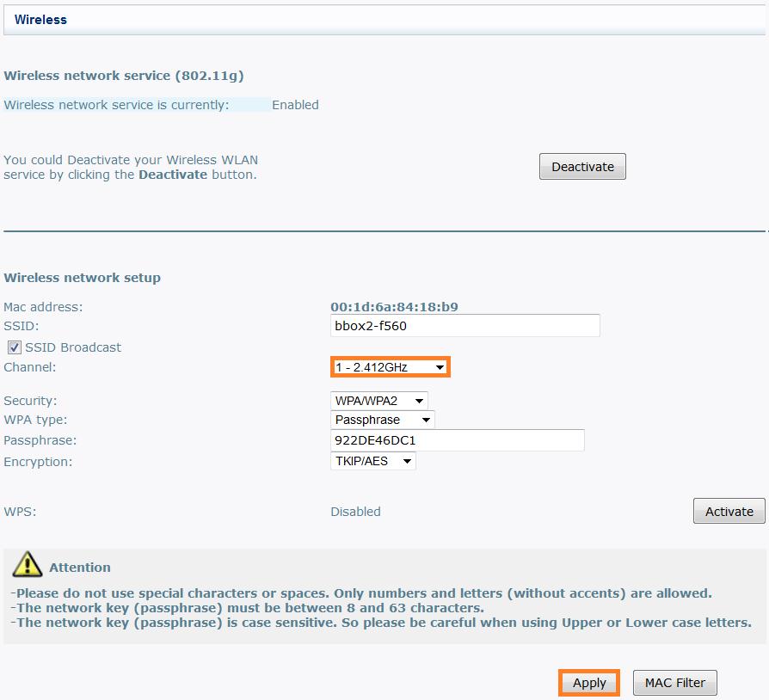The height and width of the screenshot is (700, 769).
Task: Activate WPS with the Activate button
Action: coord(729,511)
